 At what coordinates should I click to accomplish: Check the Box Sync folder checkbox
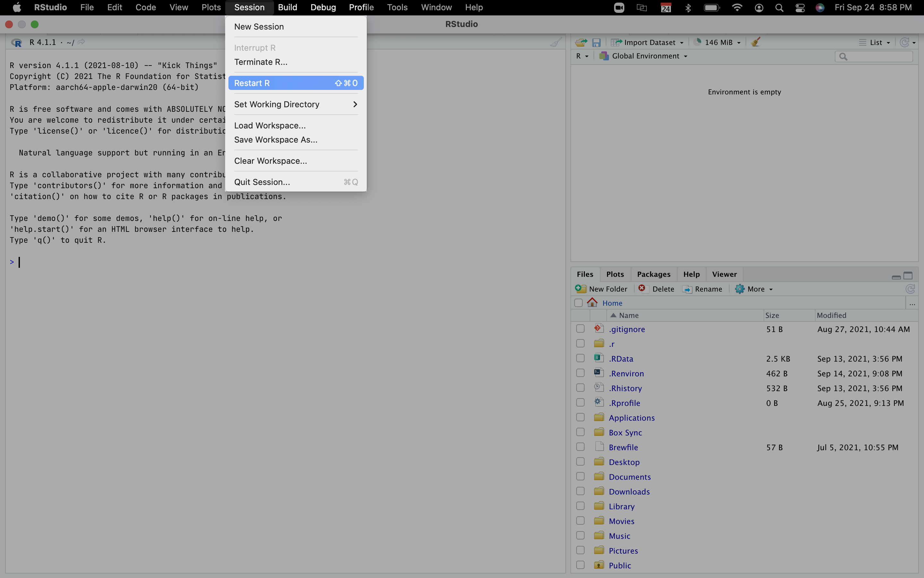point(580,432)
